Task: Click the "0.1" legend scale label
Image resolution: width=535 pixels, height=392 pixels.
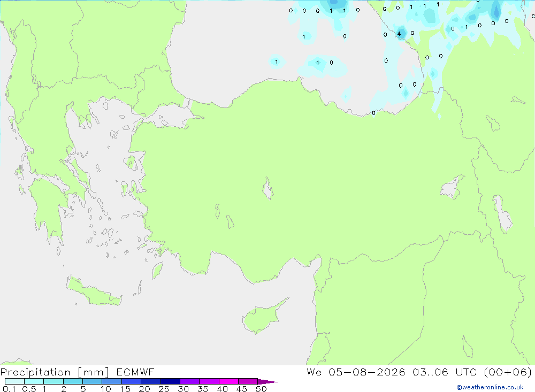Action: pyautogui.click(x=9, y=389)
